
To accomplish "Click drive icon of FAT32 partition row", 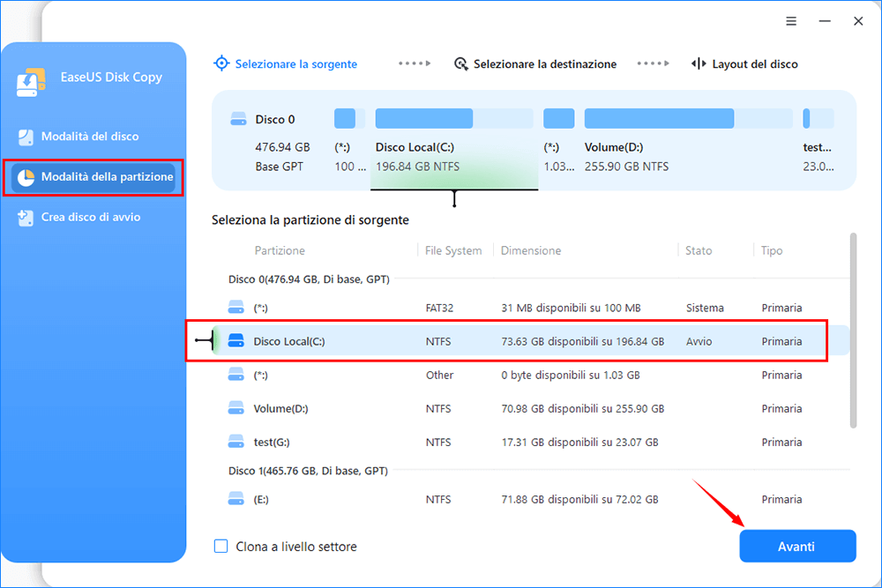I will (236, 307).
